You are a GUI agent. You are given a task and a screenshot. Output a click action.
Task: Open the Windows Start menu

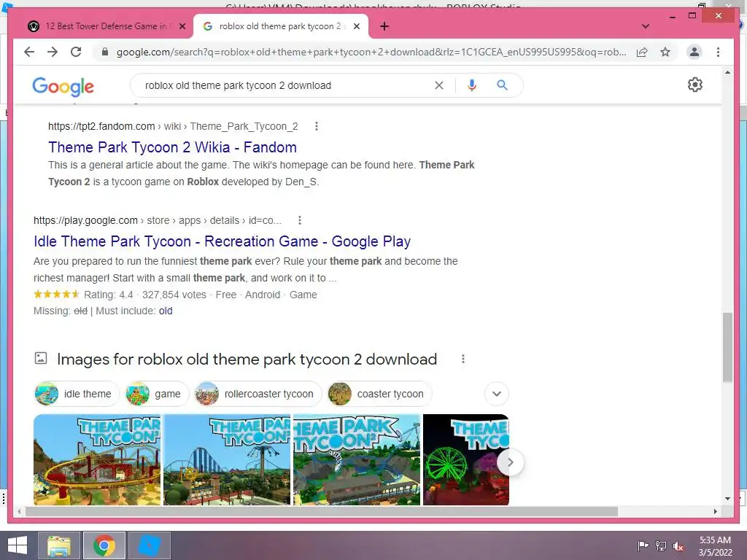[18, 545]
